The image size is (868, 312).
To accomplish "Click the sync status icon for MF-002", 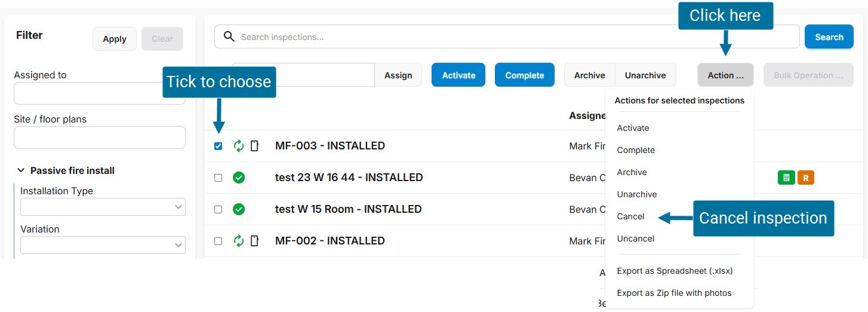I will coord(239,241).
